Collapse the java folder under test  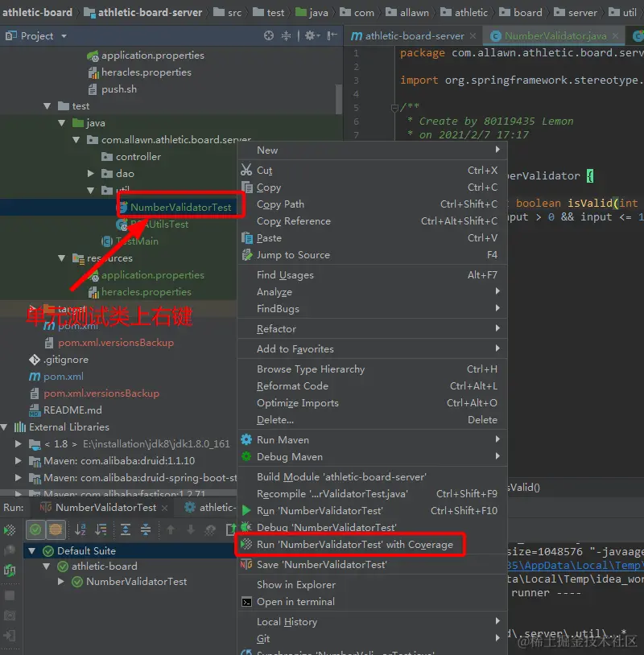(62, 123)
